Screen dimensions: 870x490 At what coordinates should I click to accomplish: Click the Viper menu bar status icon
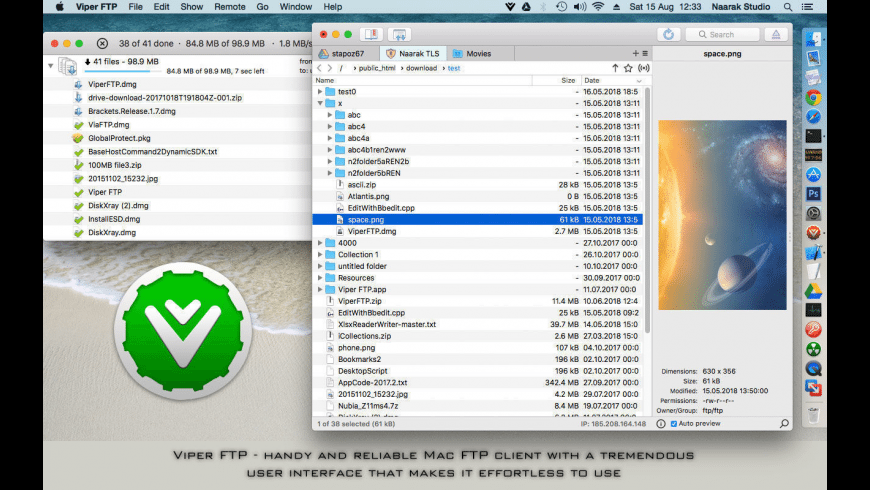click(x=510, y=7)
